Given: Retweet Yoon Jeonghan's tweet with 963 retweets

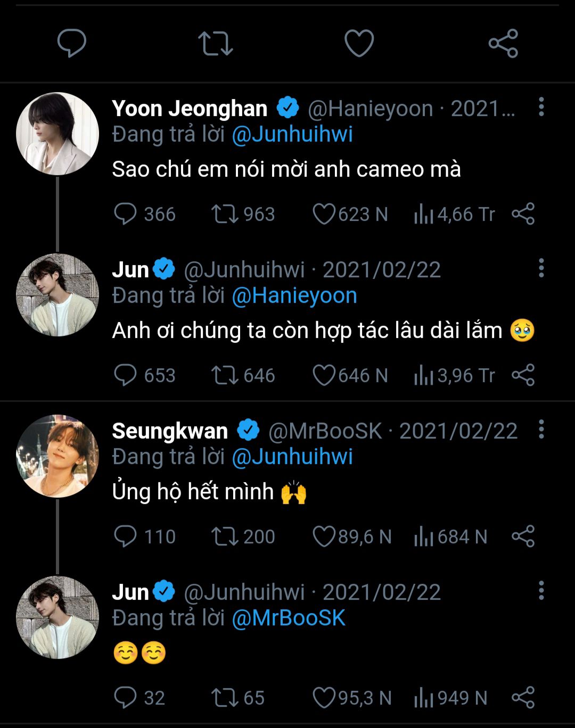Looking at the screenshot, I should 224,214.
